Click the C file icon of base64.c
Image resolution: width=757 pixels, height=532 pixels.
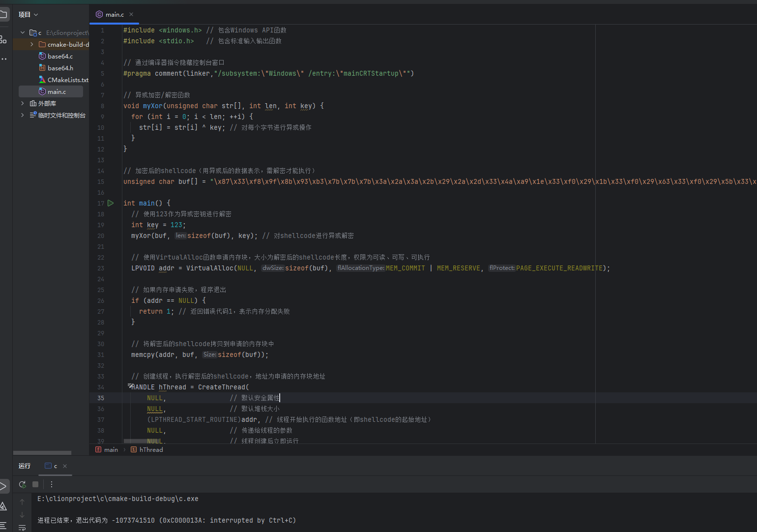42,56
